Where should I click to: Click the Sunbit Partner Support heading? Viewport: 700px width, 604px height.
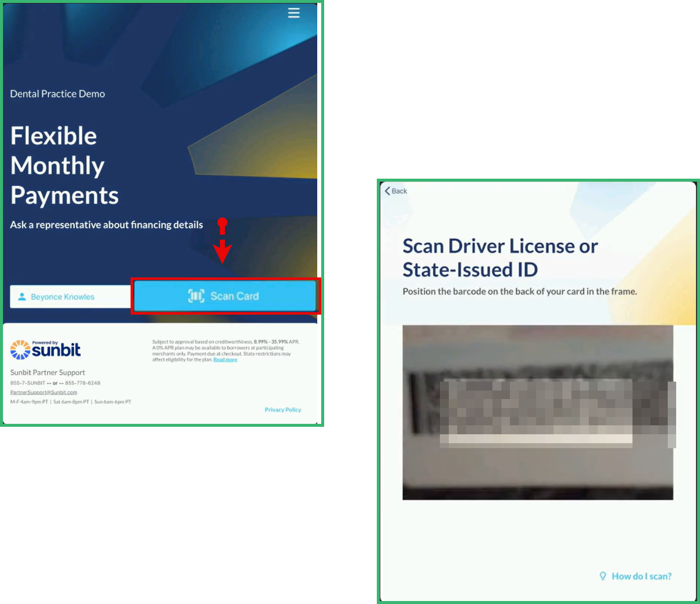(x=47, y=372)
